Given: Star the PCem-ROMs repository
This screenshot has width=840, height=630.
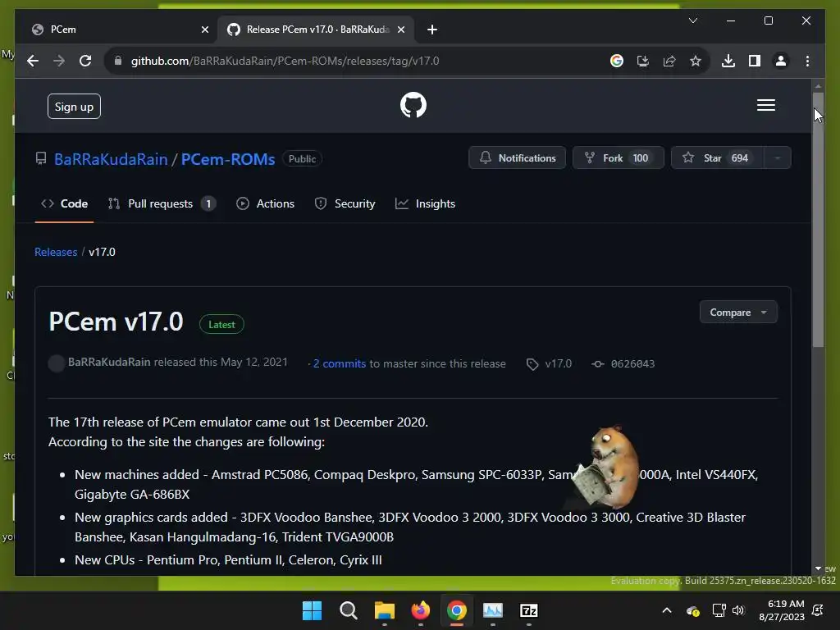Looking at the screenshot, I should [717, 158].
